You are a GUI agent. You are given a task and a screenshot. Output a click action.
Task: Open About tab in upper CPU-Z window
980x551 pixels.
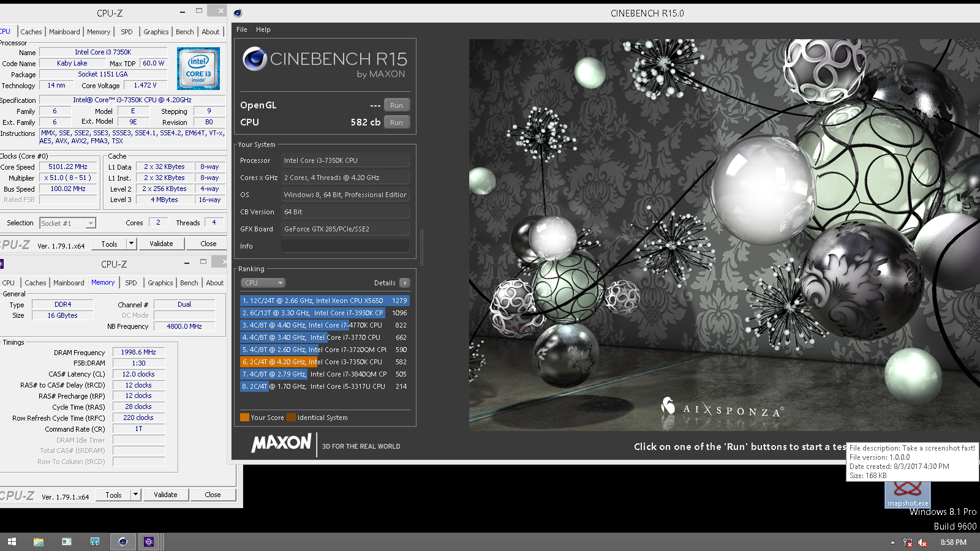coord(211,32)
